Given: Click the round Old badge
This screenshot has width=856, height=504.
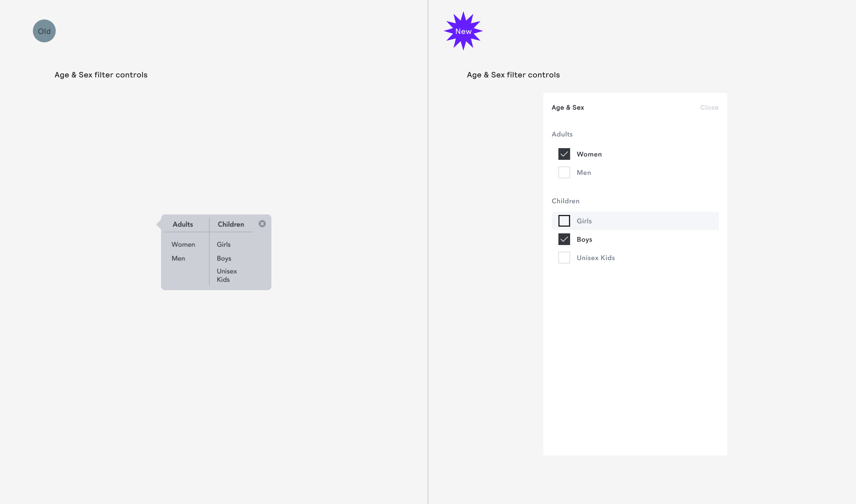Looking at the screenshot, I should click(x=44, y=31).
